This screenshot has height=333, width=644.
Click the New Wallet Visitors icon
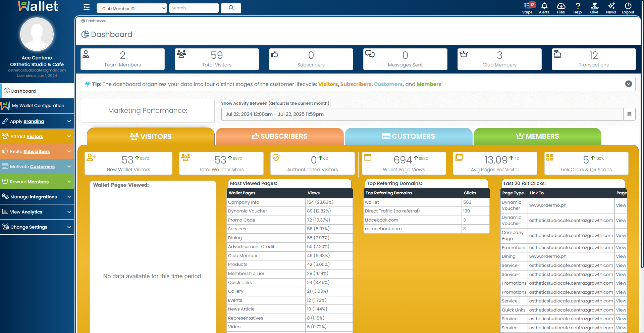91,157
